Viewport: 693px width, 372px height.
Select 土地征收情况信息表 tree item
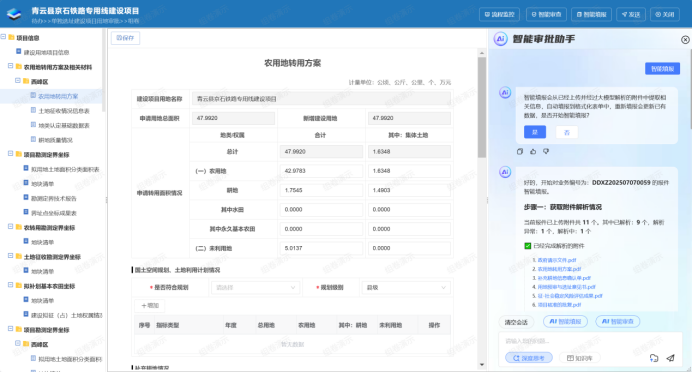[64, 111]
